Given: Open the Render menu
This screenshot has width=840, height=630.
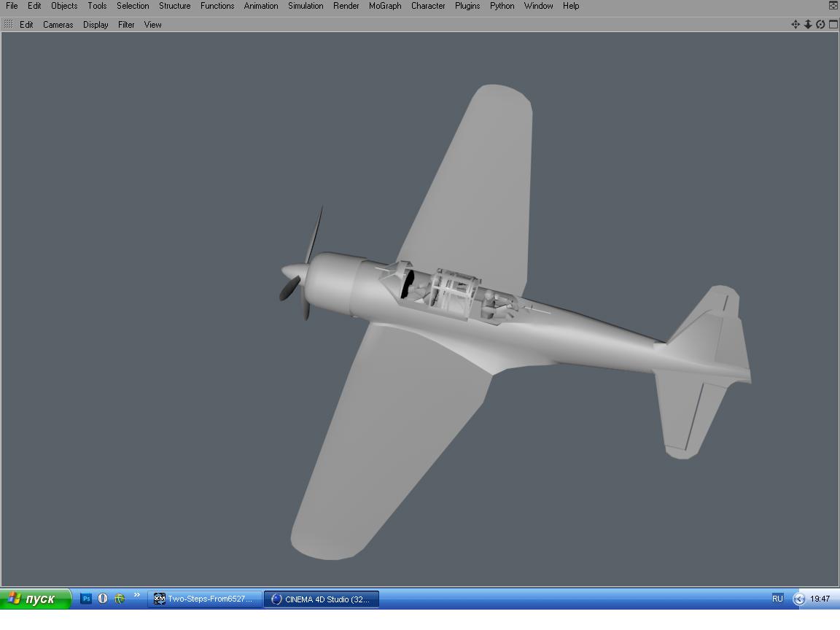Looking at the screenshot, I should pyautogui.click(x=346, y=6).
